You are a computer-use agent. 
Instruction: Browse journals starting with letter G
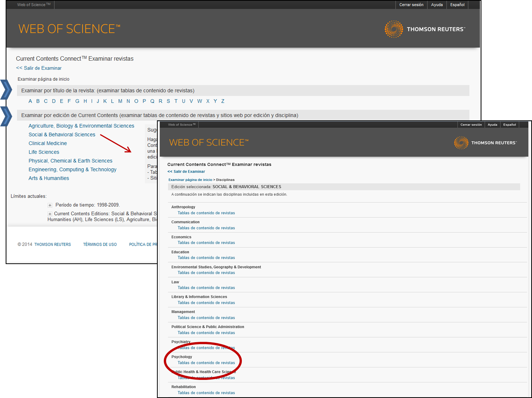coord(77,101)
